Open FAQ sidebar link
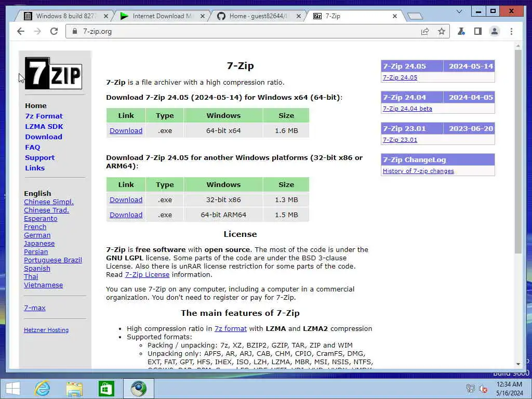The height and width of the screenshot is (399, 532). tap(33, 147)
